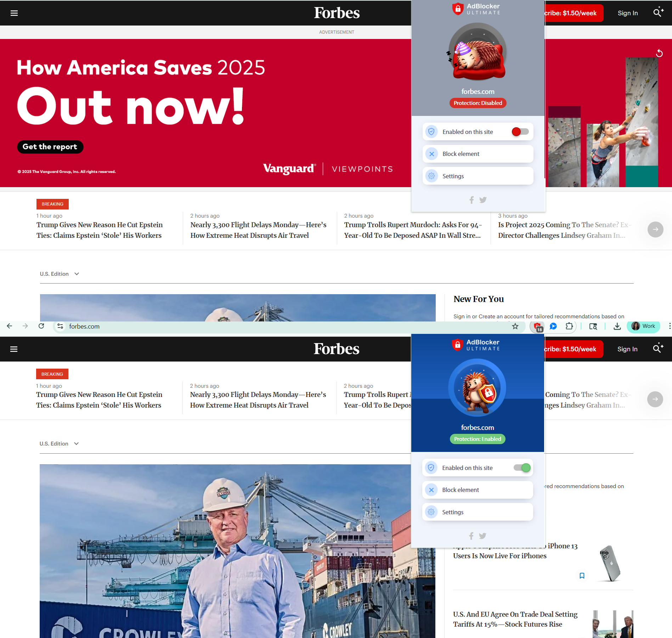Turn off the green 'Enabled on this site' switch
672x638 pixels.
pyautogui.click(x=522, y=468)
